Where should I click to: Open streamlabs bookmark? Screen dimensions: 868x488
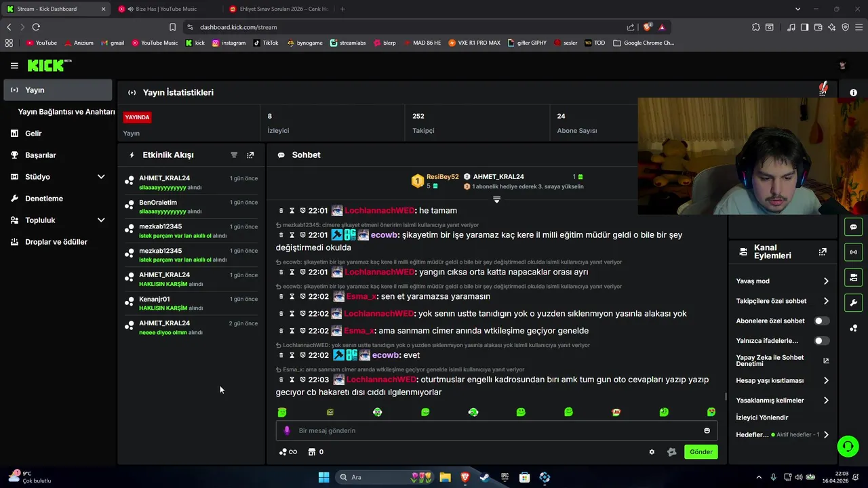[348, 43]
